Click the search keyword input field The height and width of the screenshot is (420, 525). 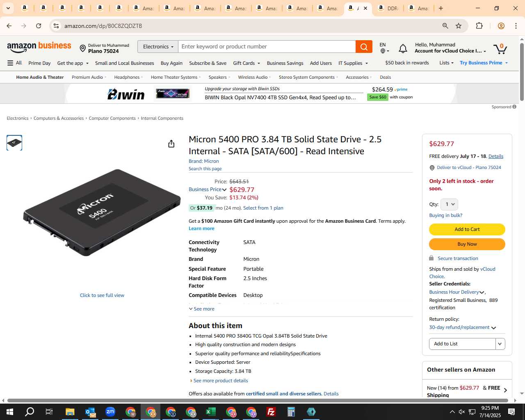tap(267, 47)
